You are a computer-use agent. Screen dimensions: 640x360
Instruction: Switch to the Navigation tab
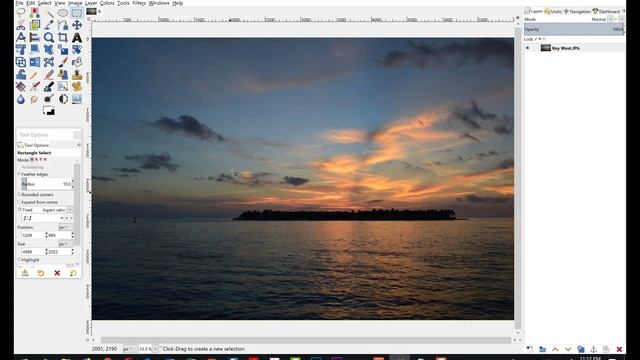(x=577, y=11)
